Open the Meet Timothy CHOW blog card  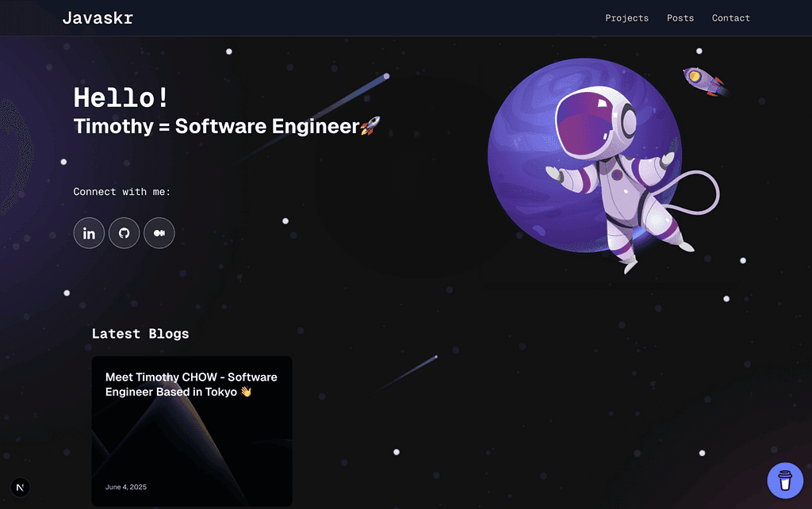[x=192, y=431]
